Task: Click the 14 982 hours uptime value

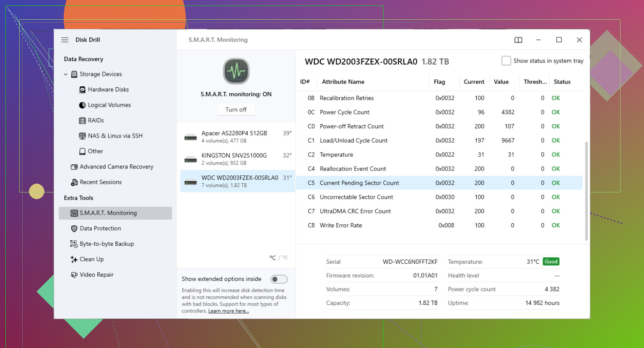Action: click(x=542, y=303)
